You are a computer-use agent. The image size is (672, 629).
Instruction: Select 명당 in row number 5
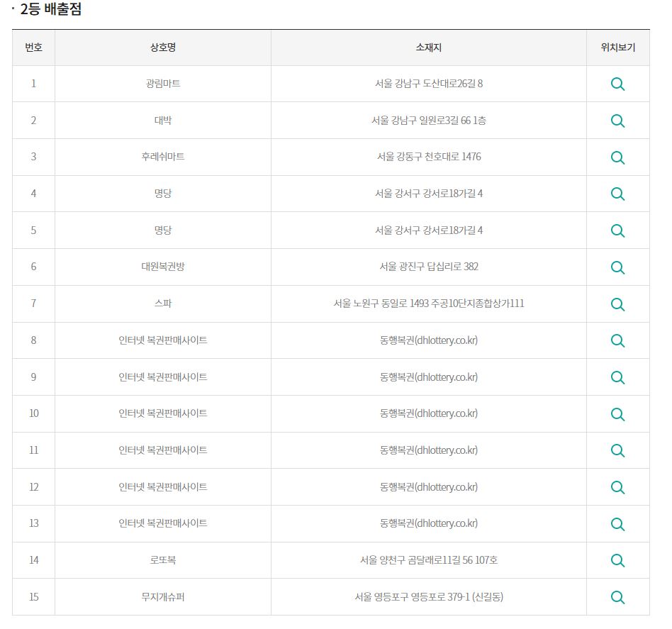click(x=163, y=230)
